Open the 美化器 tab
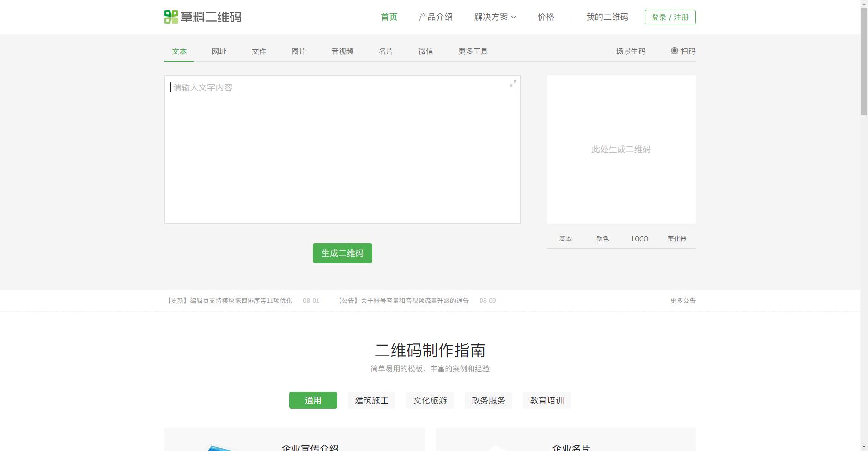The height and width of the screenshot is (451, 868). pyautogui.click(x=676, y=238)
